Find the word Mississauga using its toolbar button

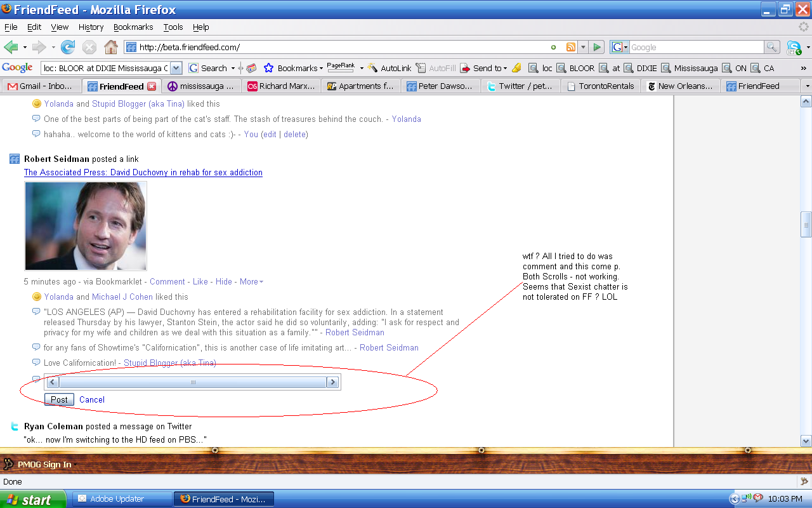[690, 68]
